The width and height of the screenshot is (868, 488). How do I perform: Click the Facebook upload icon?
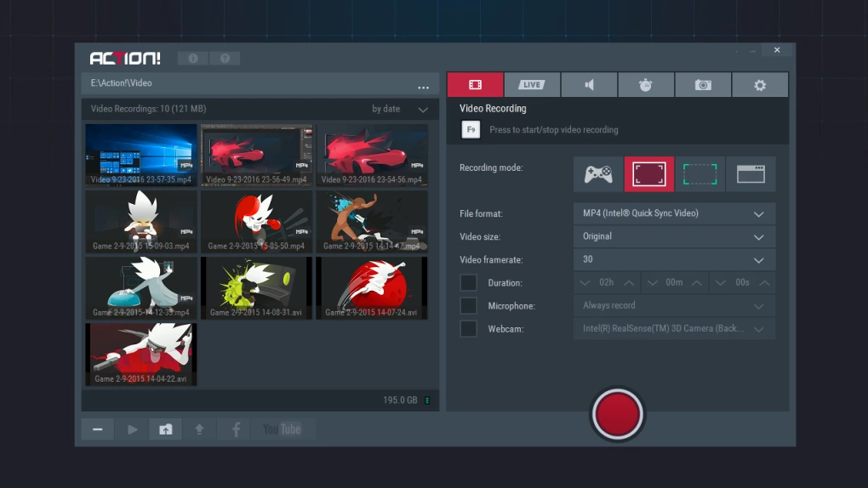coord(235,429)
